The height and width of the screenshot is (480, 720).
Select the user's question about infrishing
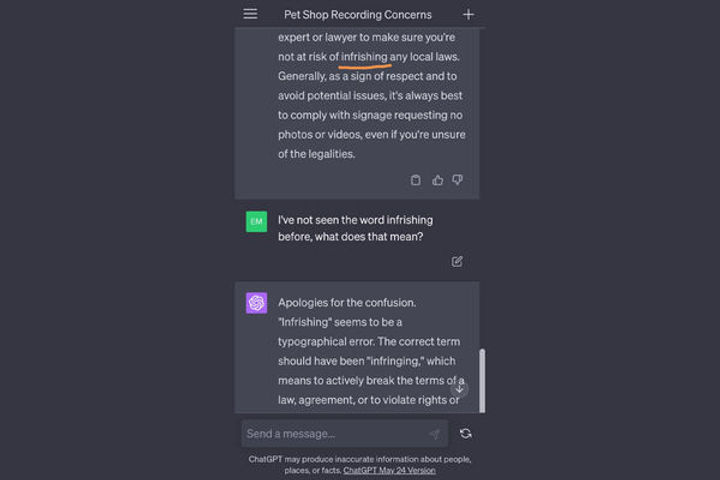pyautogui.click(x=355, y=228)
